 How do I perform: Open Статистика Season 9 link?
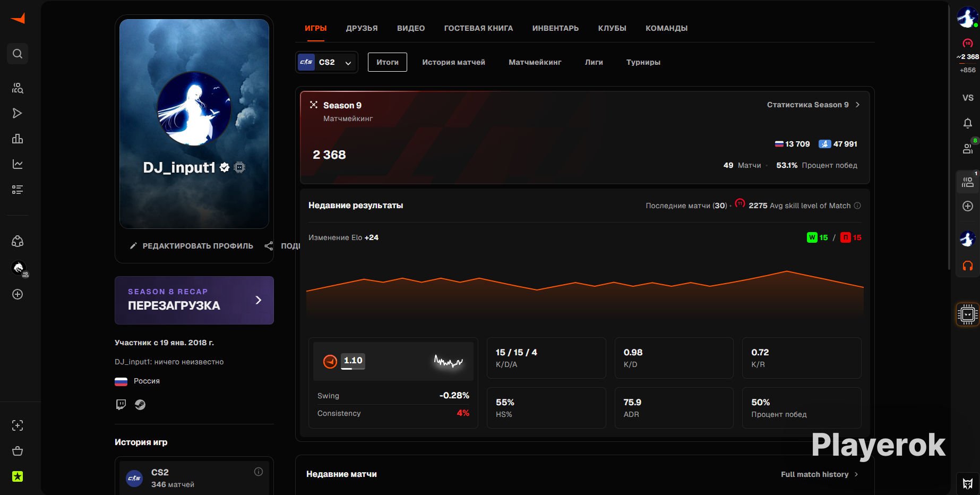click(813, 105)
